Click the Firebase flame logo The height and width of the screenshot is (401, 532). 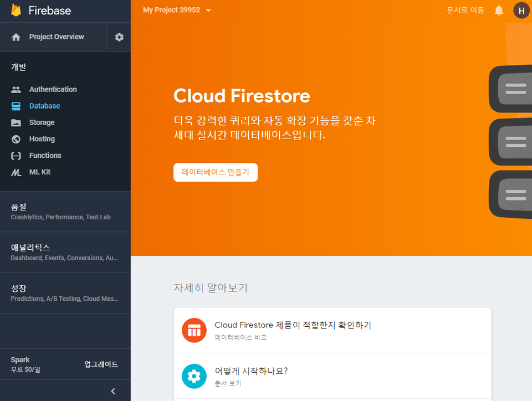[x=16, y=10]
